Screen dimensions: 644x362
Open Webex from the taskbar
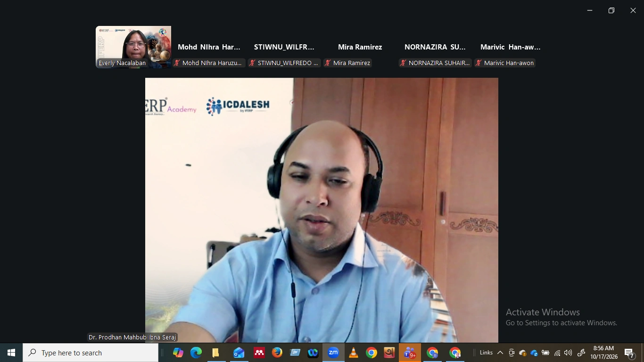click(x=313, y=353)
